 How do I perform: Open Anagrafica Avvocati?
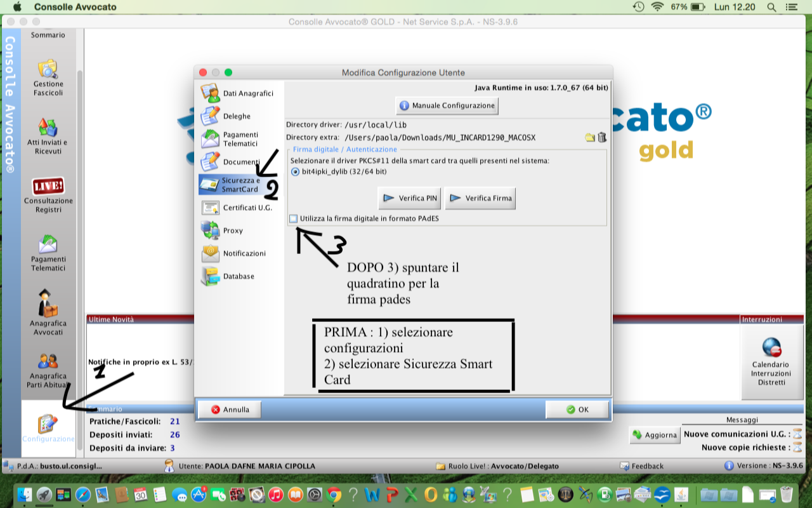click(48, 312)
